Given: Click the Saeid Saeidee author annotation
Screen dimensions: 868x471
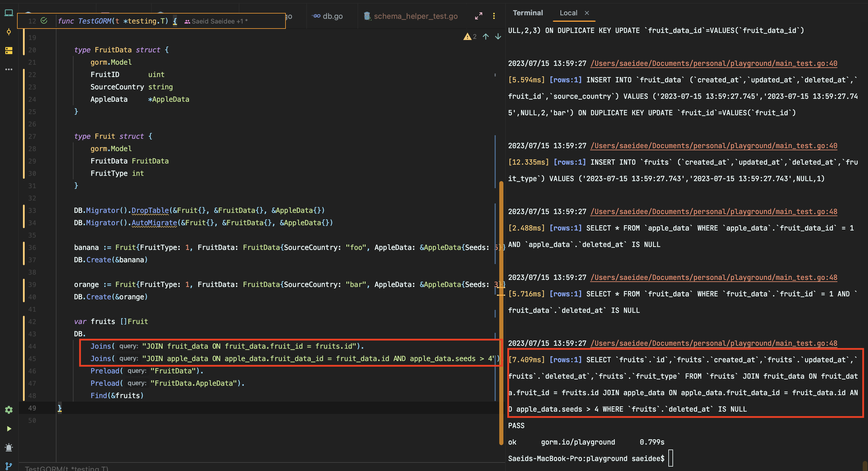Looking at the screenshot, I should pos(217,21).
